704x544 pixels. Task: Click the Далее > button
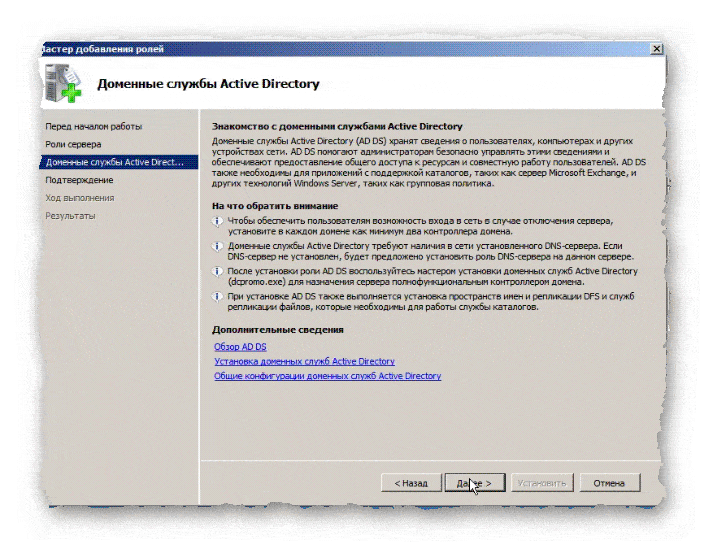click(x=475, y=483)
